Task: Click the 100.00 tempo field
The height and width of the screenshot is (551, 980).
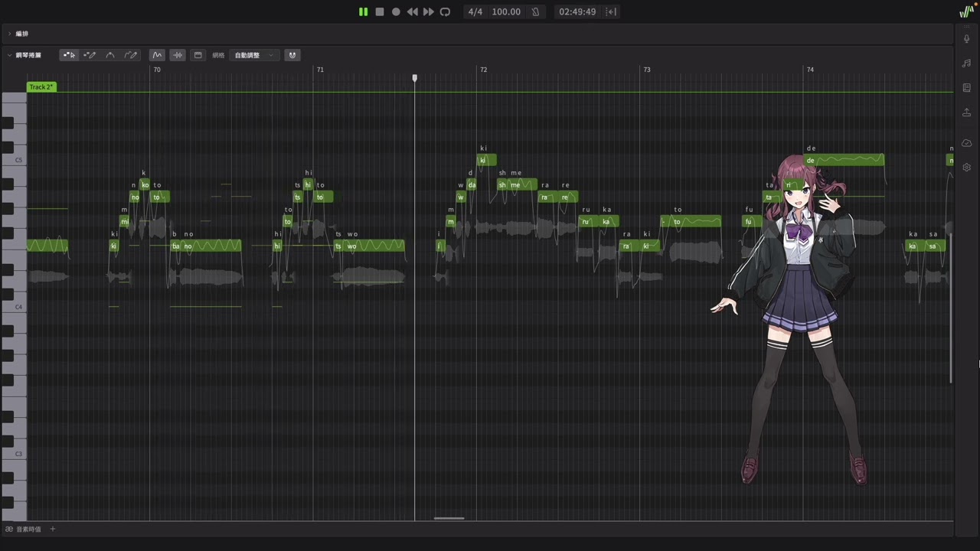Action: [506, 11]
